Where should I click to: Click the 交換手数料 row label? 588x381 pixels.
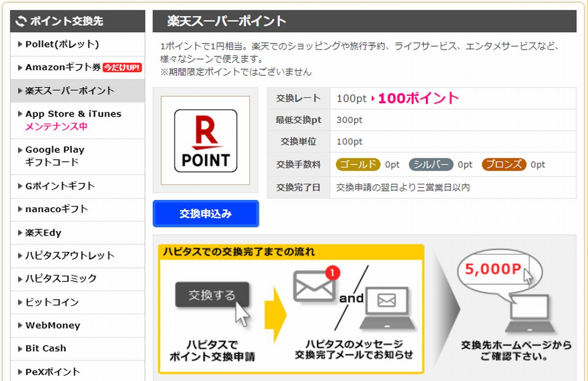(x=298, y=165)
